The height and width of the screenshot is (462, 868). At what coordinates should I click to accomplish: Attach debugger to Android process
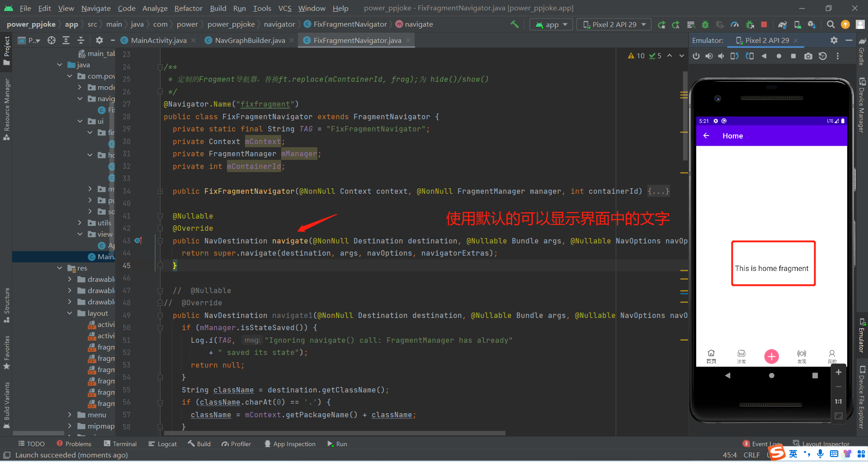[x=750, y=25]
